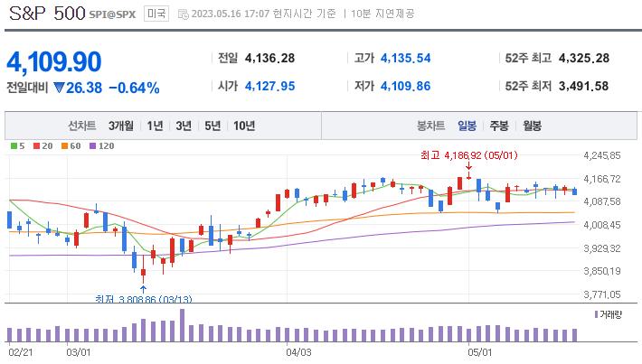This screenshot has width=642, height=364.
Task: Click the 3,771.05 price axis label
Action: pos(602,294)
